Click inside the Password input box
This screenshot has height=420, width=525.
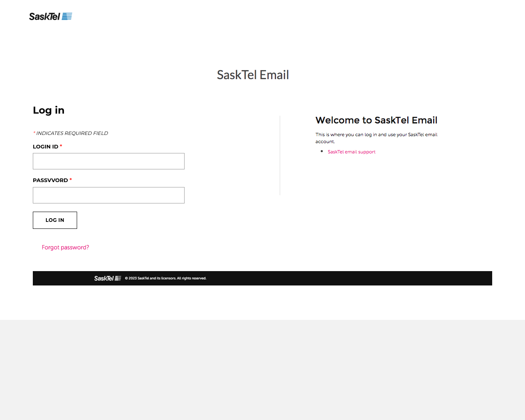[109, 195]
